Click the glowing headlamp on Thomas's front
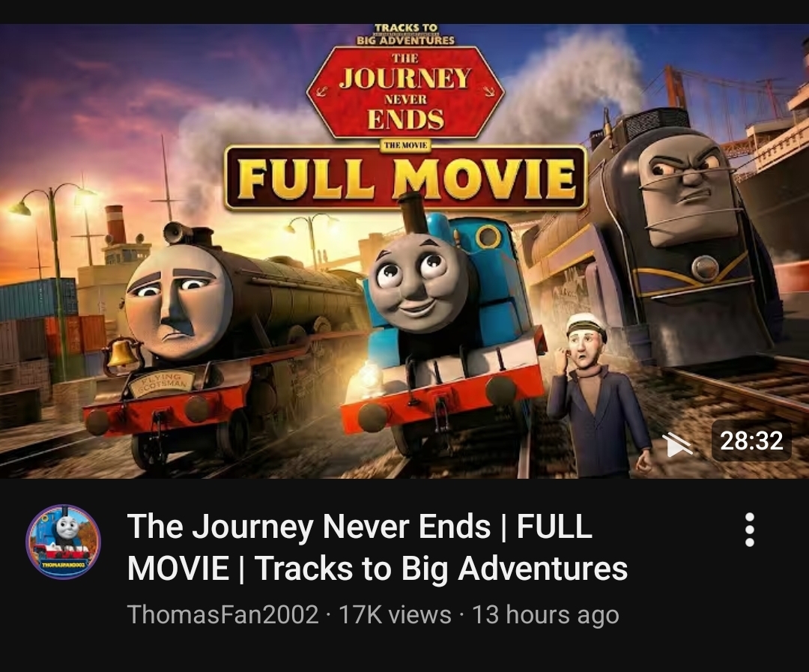 [x=369, y=376]
